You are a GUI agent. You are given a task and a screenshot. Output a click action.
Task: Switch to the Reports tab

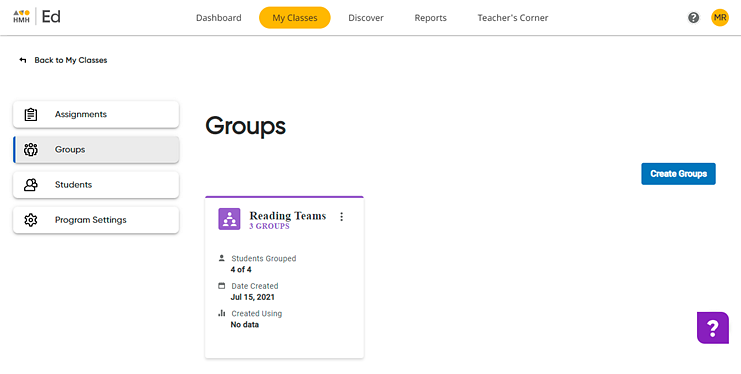431,18
